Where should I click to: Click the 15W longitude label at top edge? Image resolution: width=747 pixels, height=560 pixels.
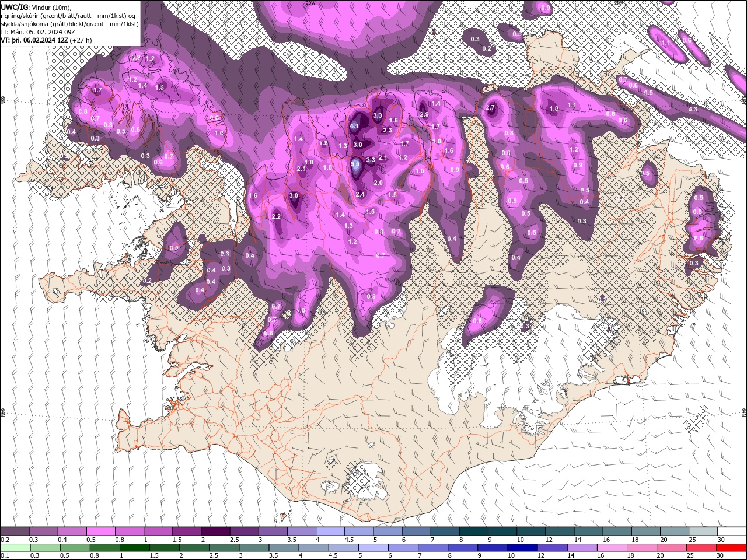coord(618,3)
